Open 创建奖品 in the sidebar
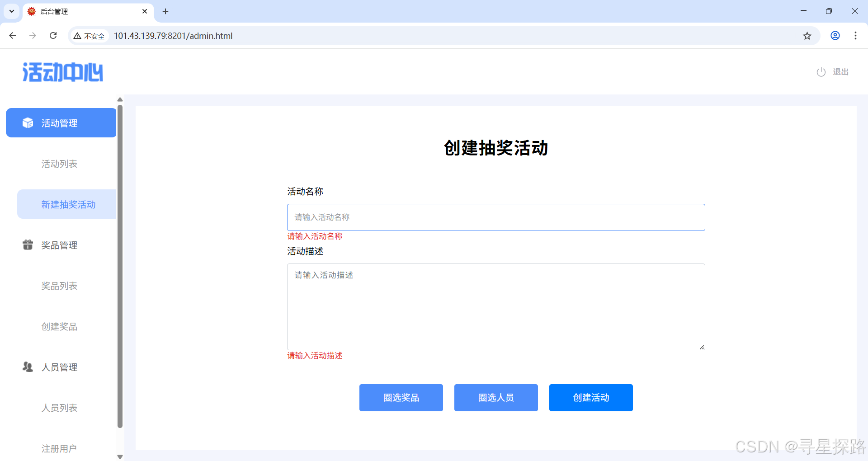The image size is (868, 461). [x=59, y=327]
